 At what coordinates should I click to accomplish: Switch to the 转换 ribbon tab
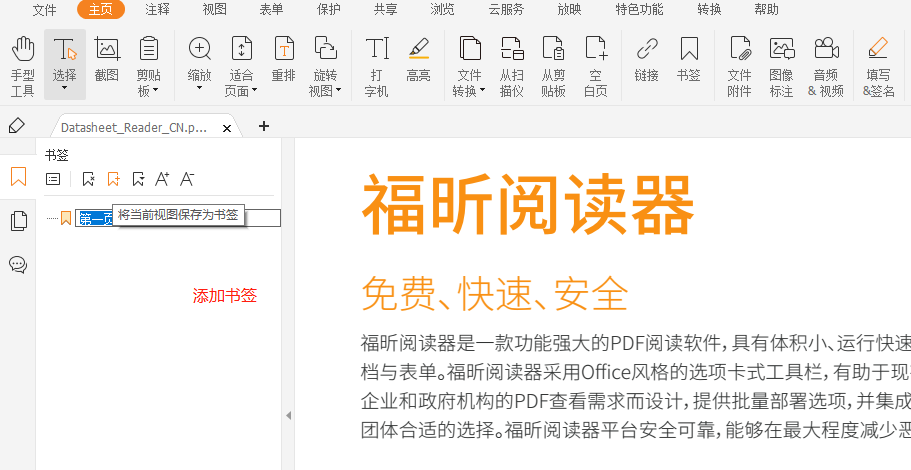point(709,10)
